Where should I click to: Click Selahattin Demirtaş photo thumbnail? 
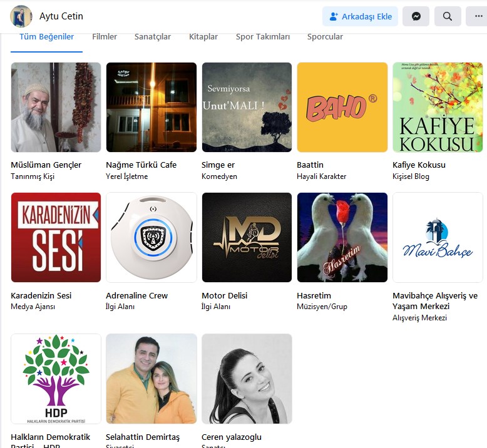click(151, 379)
